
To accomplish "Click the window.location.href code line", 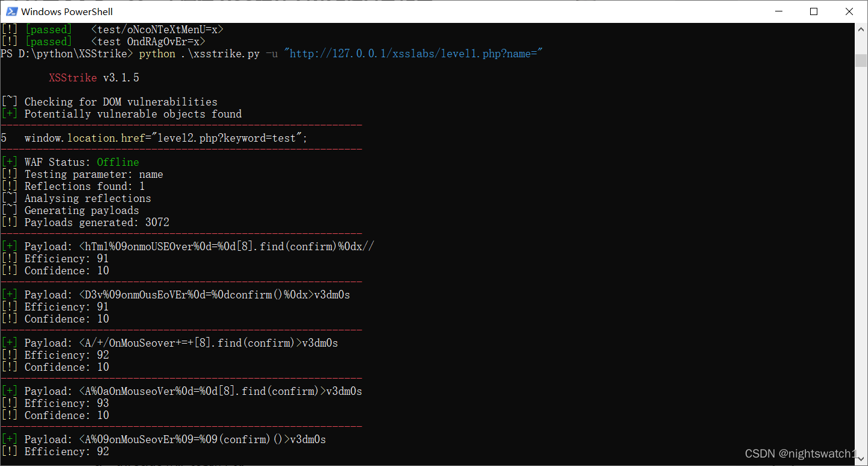I will tap(154, 138).
